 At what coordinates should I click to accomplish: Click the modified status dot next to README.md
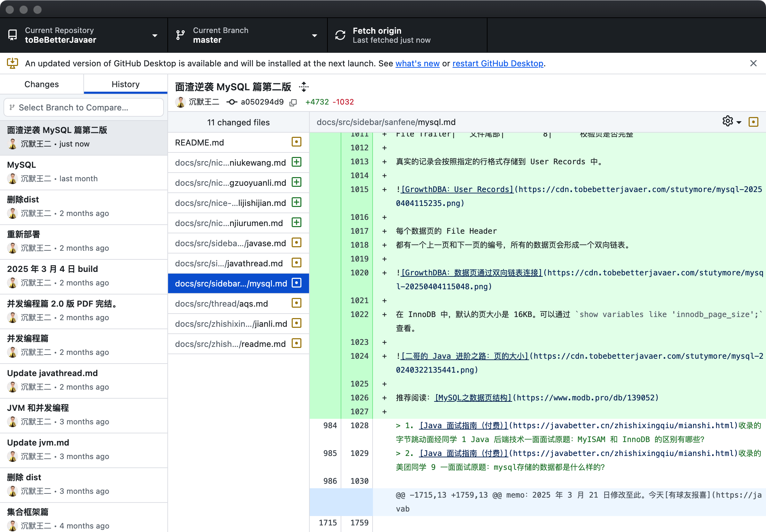point(296,142)
